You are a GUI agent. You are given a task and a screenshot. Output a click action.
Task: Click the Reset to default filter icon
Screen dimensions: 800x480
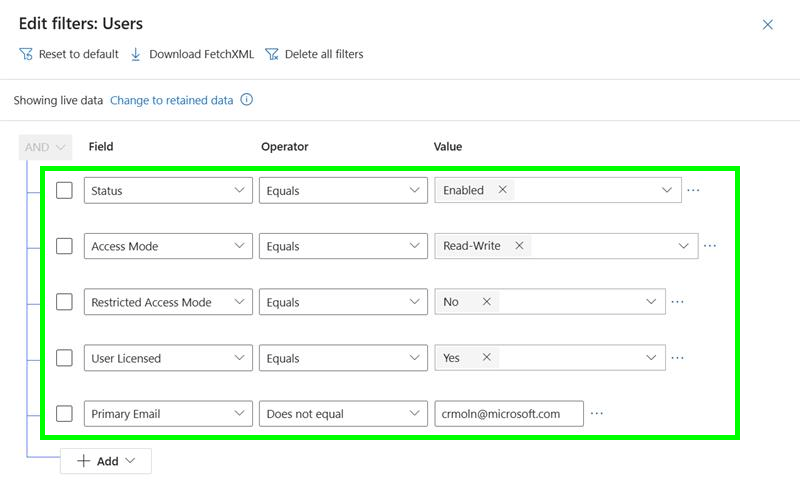point(26,54)
